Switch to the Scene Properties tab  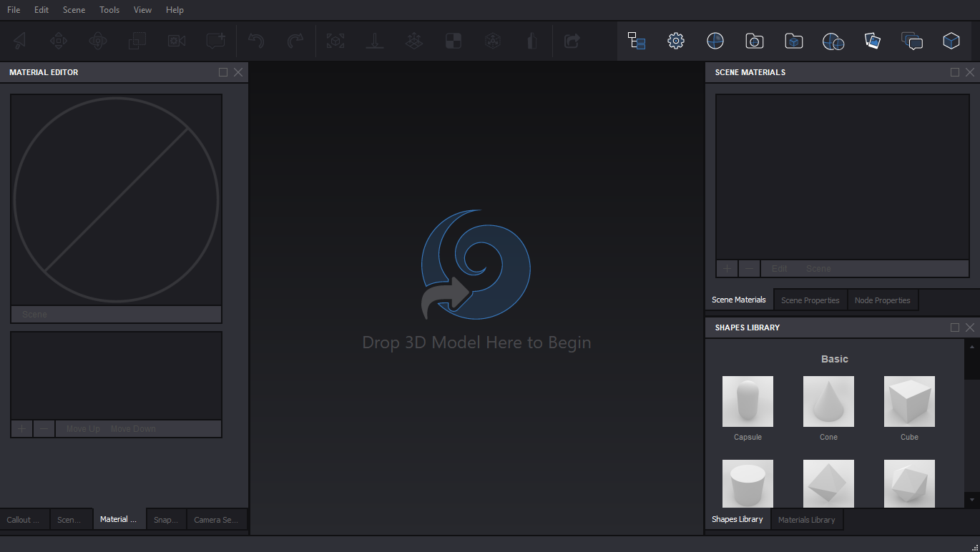tap(810, 300)
